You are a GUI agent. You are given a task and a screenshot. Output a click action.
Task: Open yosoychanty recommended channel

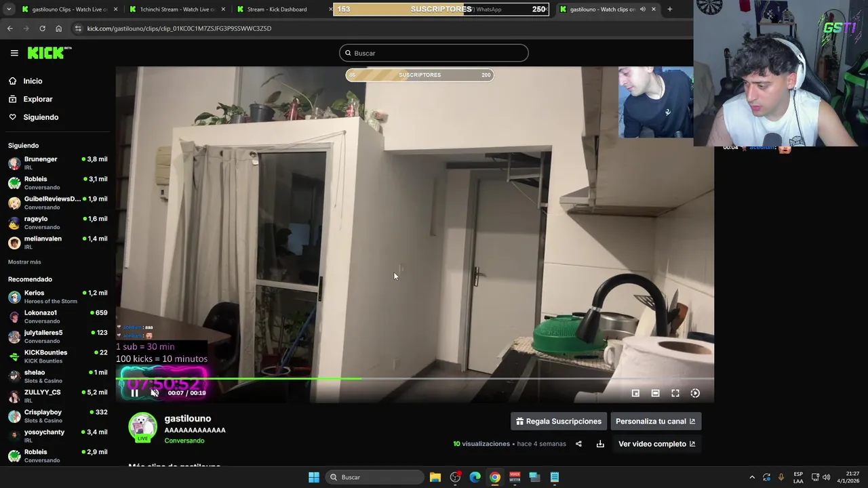pos(58,436)
